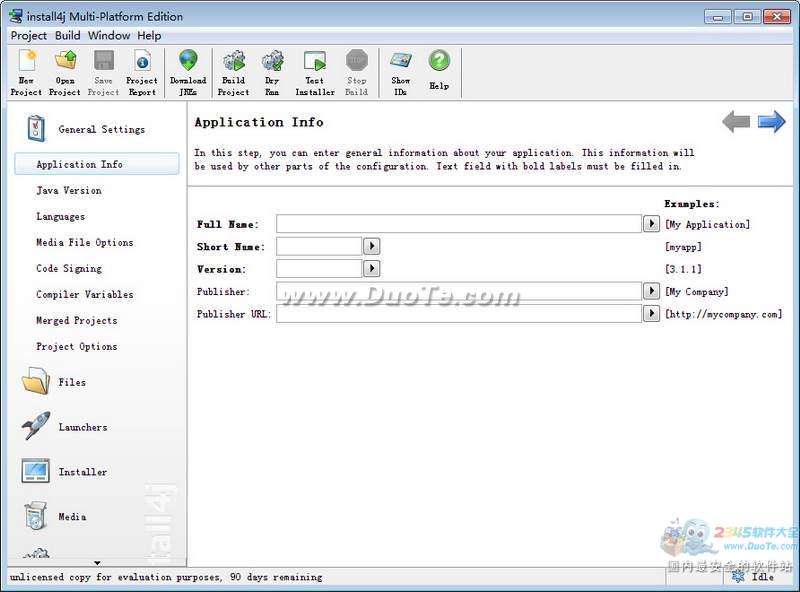Viewport: 800px width, 592px height.
Task: Start Build Project from the toolbar
Action: pyautogui.click(x=234, y=61)
